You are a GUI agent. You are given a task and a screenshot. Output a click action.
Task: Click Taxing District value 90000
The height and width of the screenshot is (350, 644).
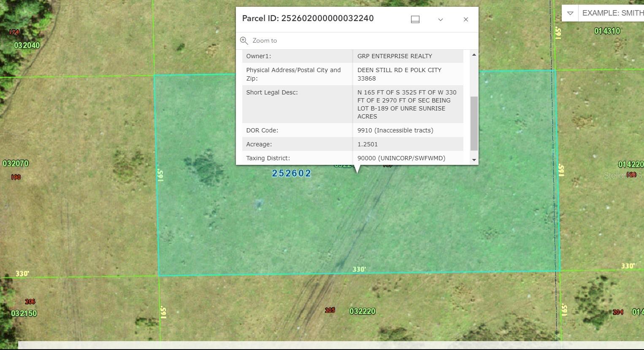(401, 158)
